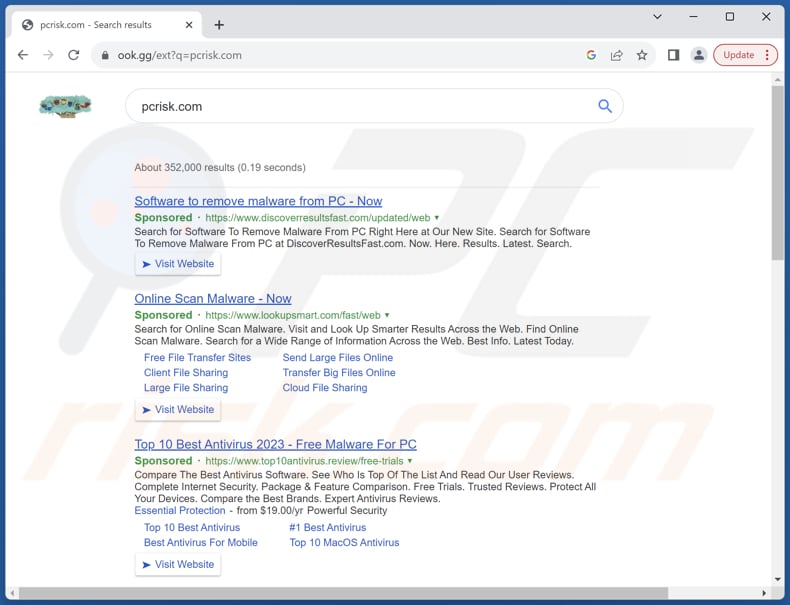The height and width of the screenshot is (605, 790).
Task: Click the horizontal scrollbar left arrow
Action: pyautogui.click(x=13, y=593)
